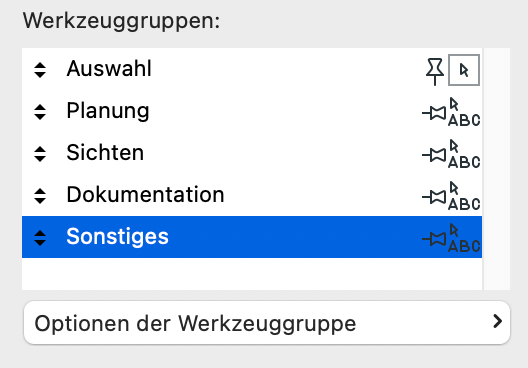Click the arrow ABC icon for Dokumentation
This screenshot has width=528, height=368.
(464, 196)
